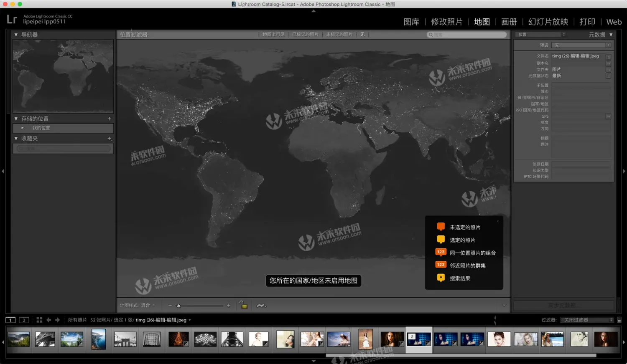Click the 同步元数据 button
The width and height of the screenshot is (627, 364).
click(563, 306)
